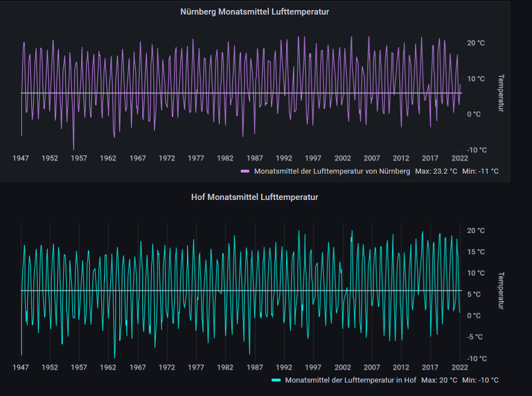Click the Max: 20 °C value in Hof legend
The width and height of the screenshot is (532, 396).
pos(439,380)
